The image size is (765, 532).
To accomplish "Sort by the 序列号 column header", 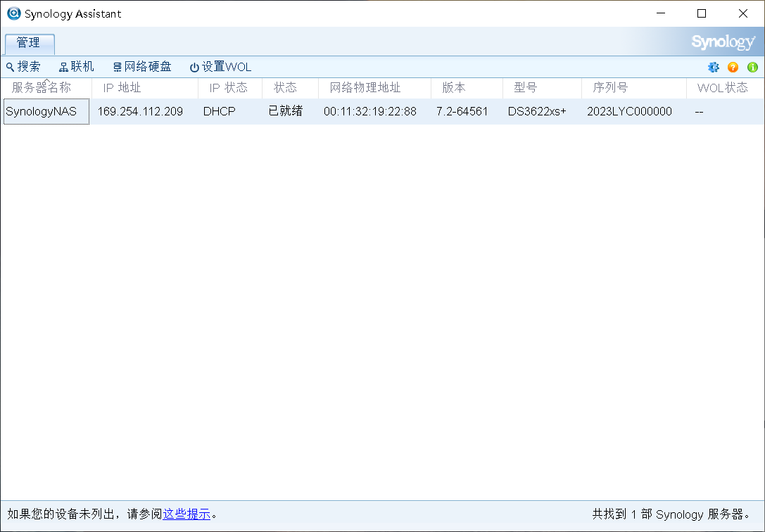I will point(634,88).
